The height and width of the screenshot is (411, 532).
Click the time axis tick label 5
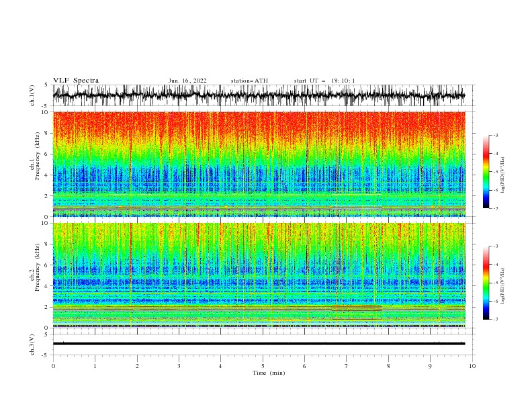click(x=263, y=366)
